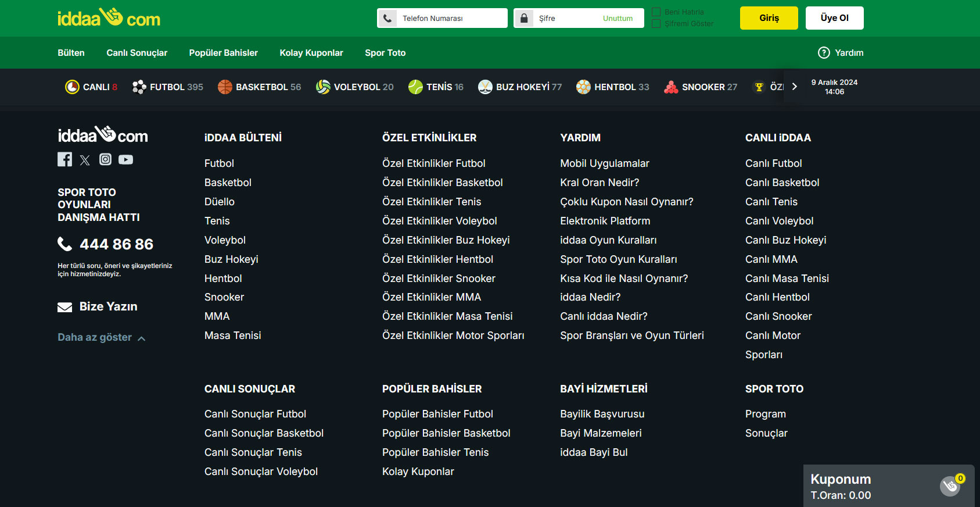Open Bayilik Başvurusu link
This screenshot has height=507, width=980.
[x=602, y=414]
